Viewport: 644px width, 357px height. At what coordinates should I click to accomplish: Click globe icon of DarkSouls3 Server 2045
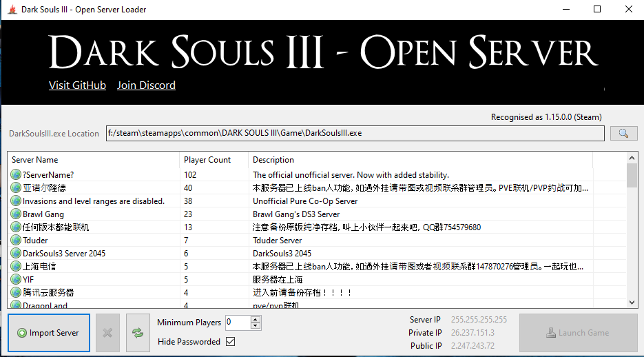tap(16, 254)
